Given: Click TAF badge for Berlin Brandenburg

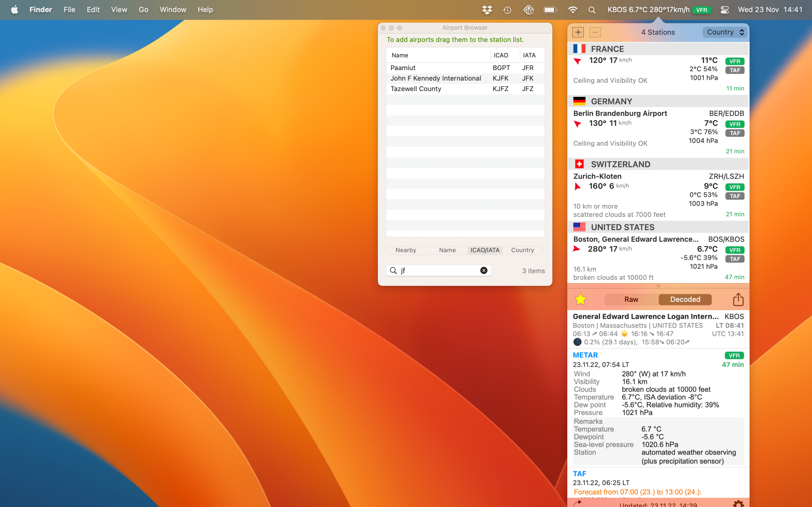Looking at the screenshot, I should (734, 133).
